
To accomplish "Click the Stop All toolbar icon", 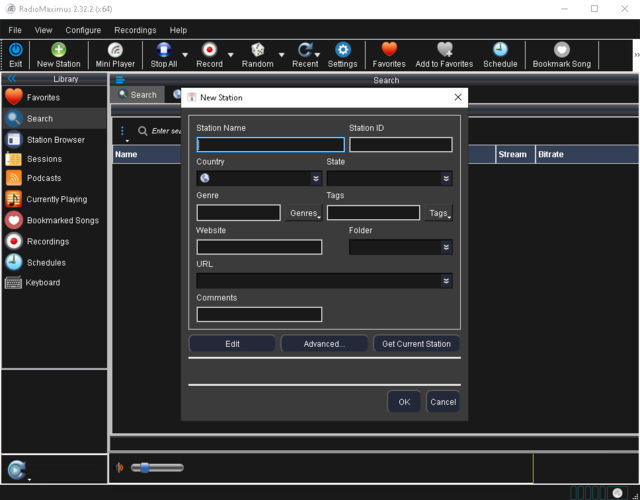I will point(164,50).
